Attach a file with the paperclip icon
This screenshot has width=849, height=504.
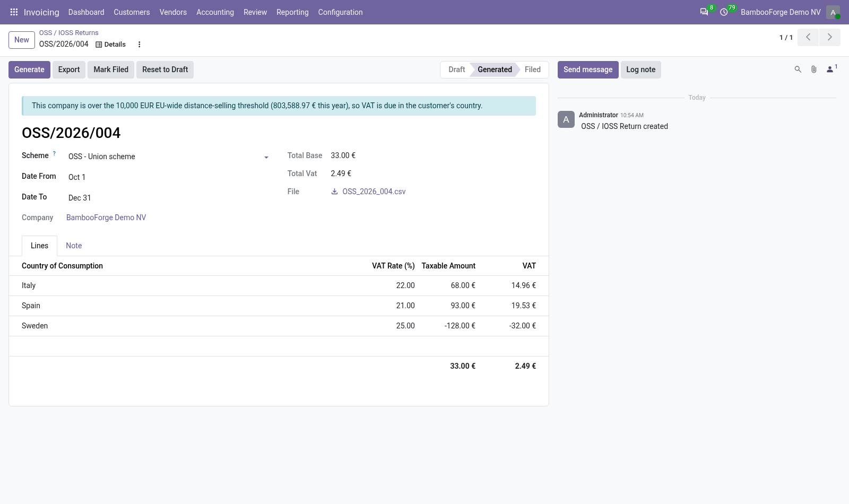pyautogui.click(x=813, y=69)
